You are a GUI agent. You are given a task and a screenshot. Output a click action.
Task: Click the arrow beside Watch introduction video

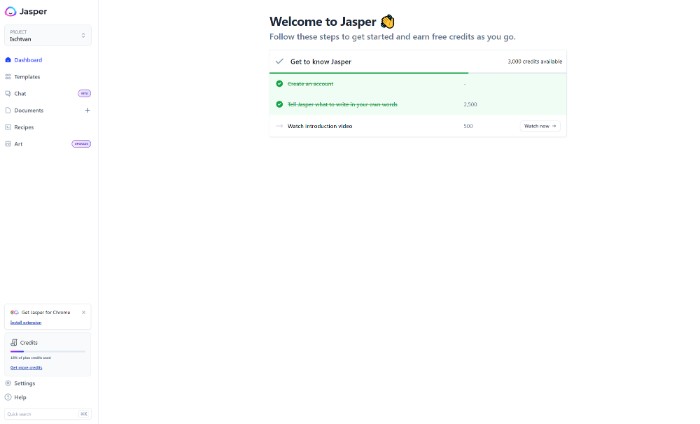279,126
